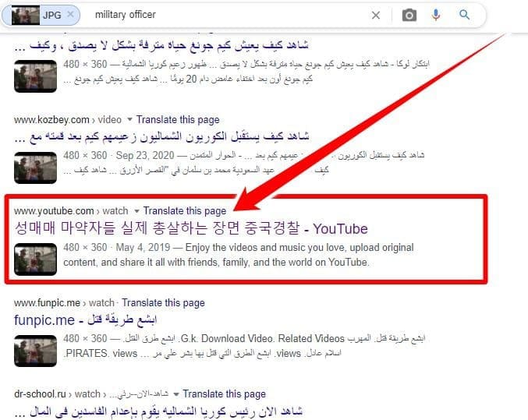528x420 pixels.
Task: Expand the dropdown arrow beside www.funpic.me
Action: point(116,303)
